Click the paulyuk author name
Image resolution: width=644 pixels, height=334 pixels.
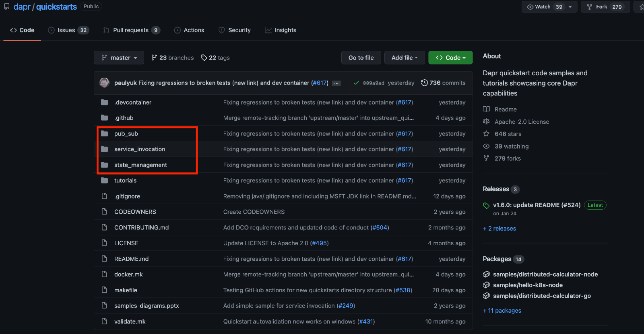pyautogui.click(x=126, y=83)
